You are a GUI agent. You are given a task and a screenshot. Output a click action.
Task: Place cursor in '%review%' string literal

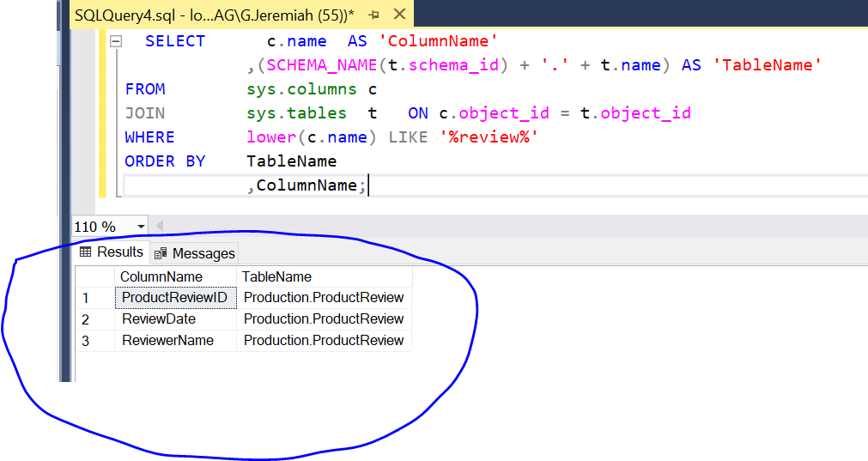(490, 137)
